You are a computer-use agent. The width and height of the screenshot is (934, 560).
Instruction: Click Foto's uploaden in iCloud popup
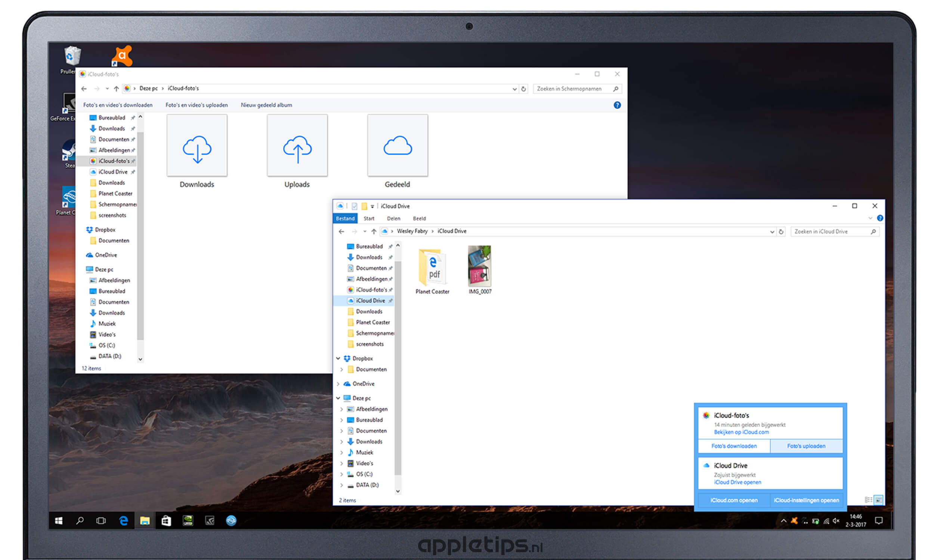pos(806,446)
